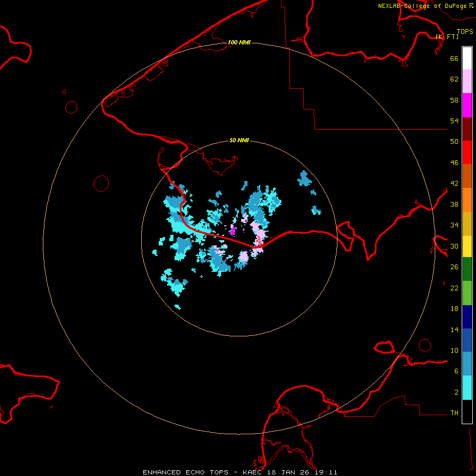The image size is (476, 476).
Task: Click the dark orange (burnt) legend swatch
Action: (x=467, y=176)
